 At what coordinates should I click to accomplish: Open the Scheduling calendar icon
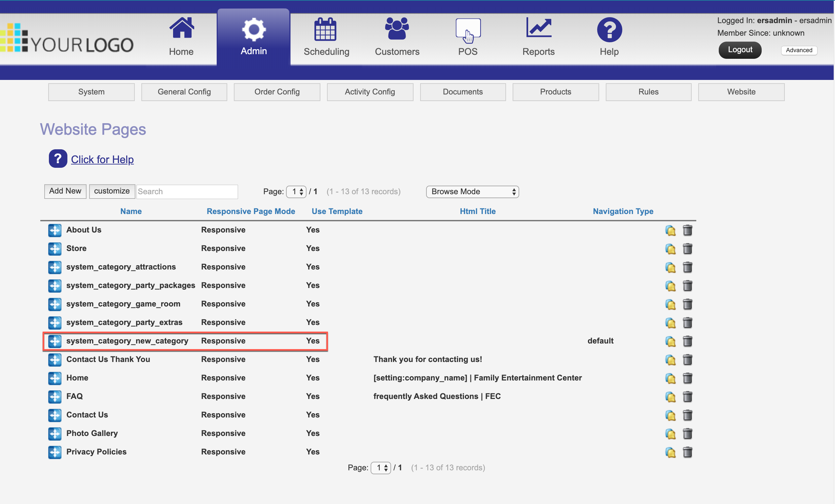click(325, 29)
